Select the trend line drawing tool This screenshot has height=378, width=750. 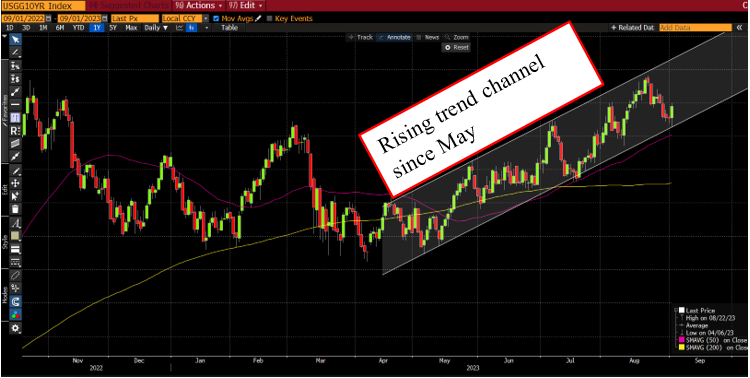(15, 52)
